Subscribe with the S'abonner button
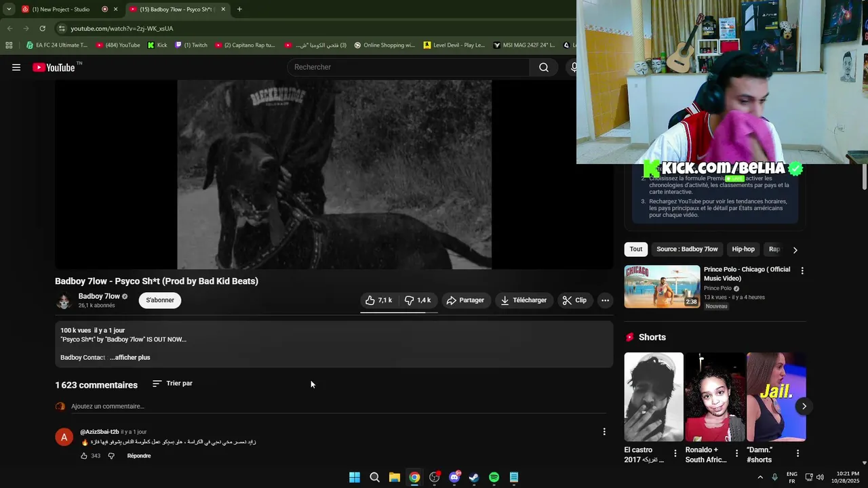Screen dimensions: 868x488 [160, 300]
